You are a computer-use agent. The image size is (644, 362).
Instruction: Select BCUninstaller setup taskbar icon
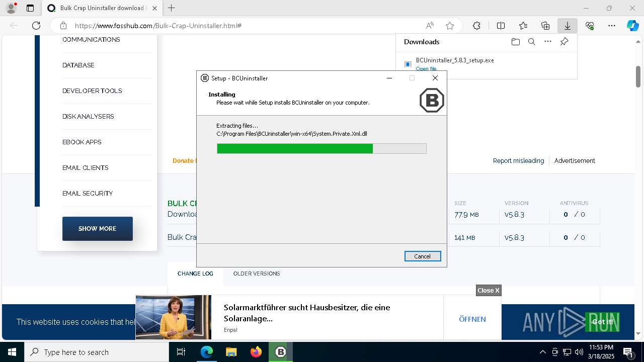[x=280, y=352]
